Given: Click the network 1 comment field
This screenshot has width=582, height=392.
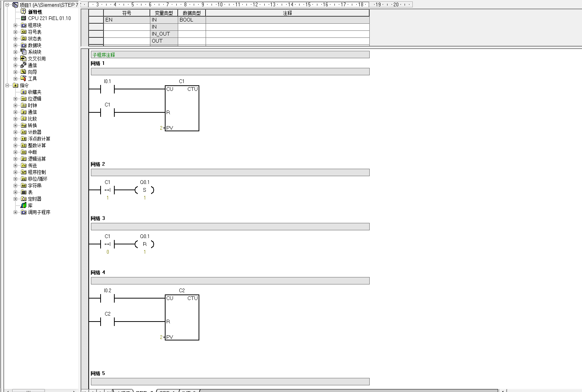Looking at the screenshot, I should 230,72.
